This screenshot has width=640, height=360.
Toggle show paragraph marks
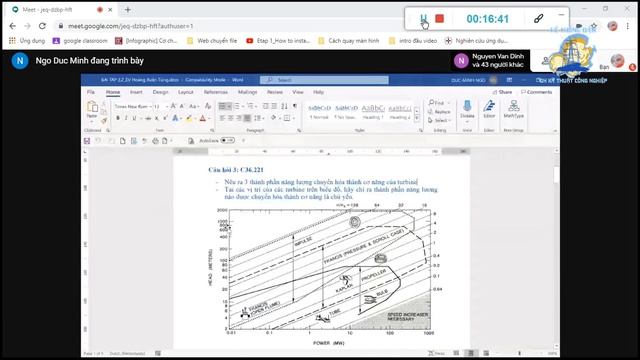[x=295, y=106]
